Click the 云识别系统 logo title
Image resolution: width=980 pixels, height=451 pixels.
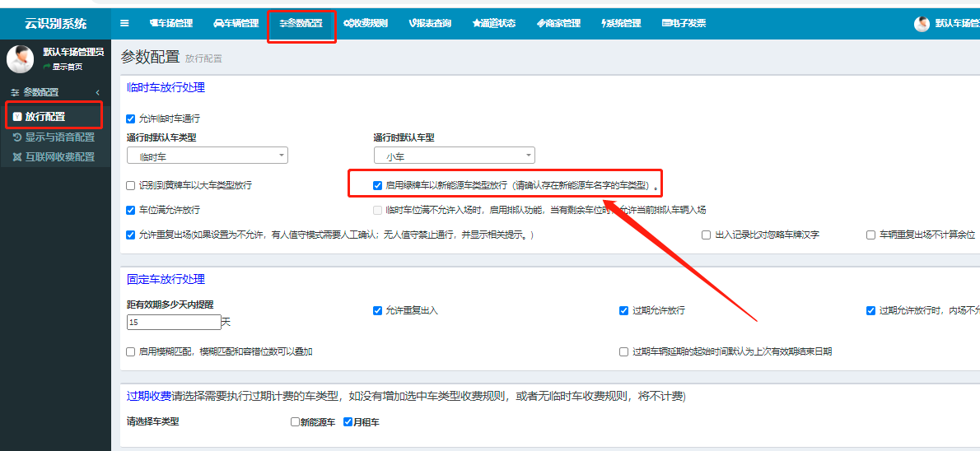[x=56, y=24]
